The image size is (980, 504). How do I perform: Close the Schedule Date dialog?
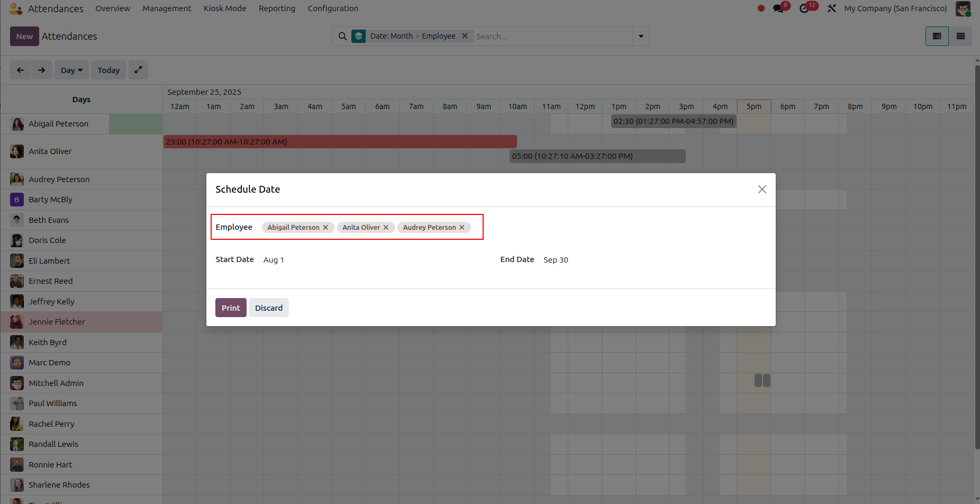coord(762,189)
